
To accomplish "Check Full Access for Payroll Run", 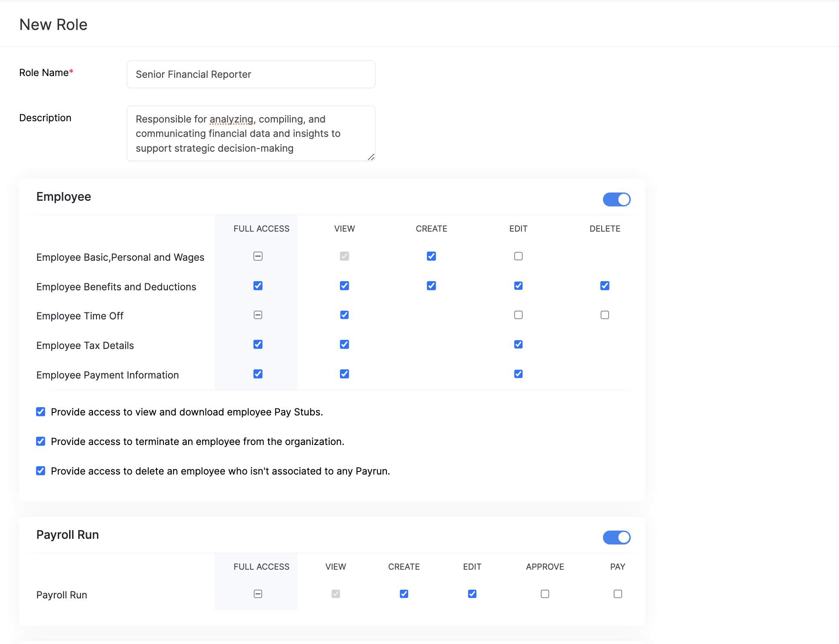I will tap(257, 594).
